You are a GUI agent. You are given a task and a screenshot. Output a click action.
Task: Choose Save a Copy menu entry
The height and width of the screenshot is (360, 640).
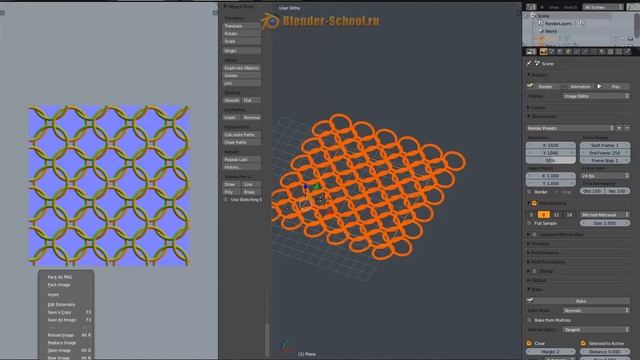pos(66,312)
